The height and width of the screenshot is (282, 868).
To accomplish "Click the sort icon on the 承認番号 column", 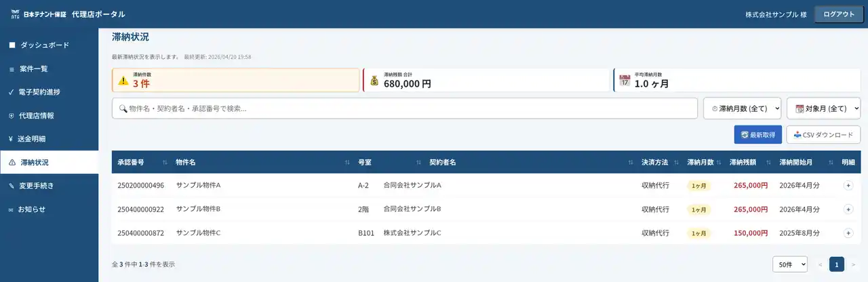I will tap(165, 163).
